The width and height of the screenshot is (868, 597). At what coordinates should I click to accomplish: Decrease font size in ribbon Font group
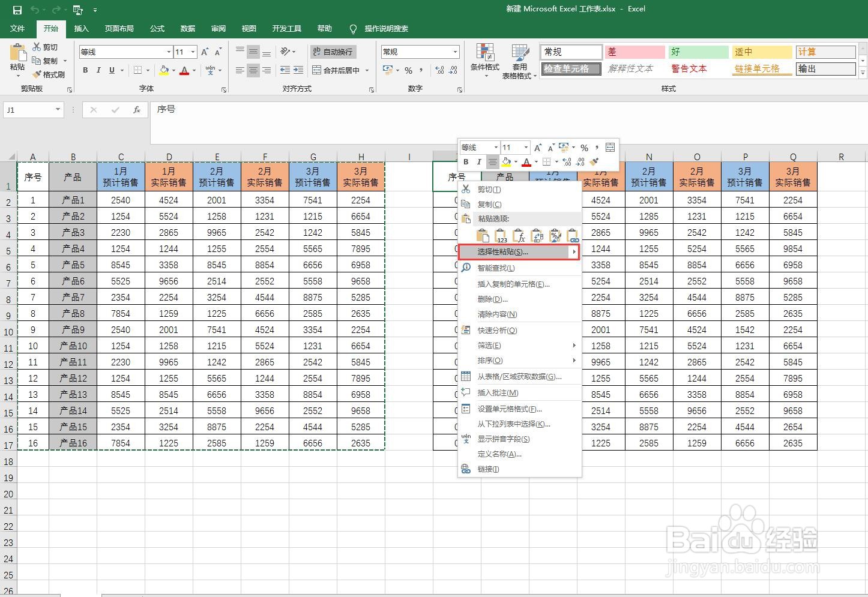click(218, 52)
